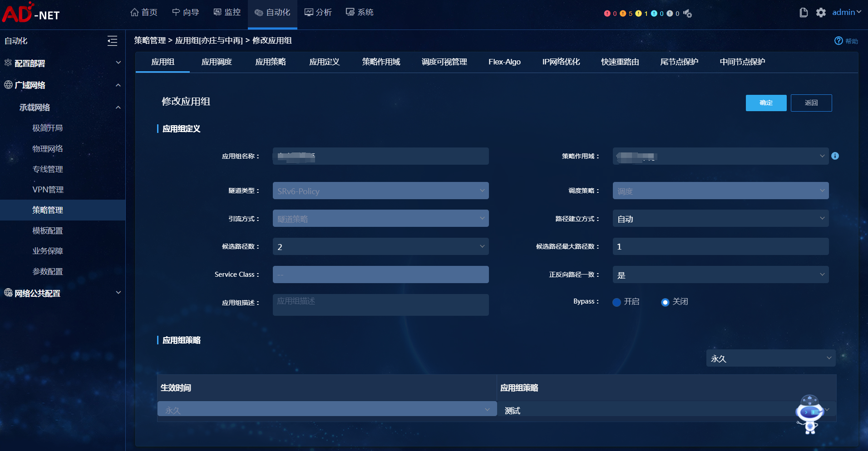Collapse the sidebar with the menu fold icon

pos(112,41)
